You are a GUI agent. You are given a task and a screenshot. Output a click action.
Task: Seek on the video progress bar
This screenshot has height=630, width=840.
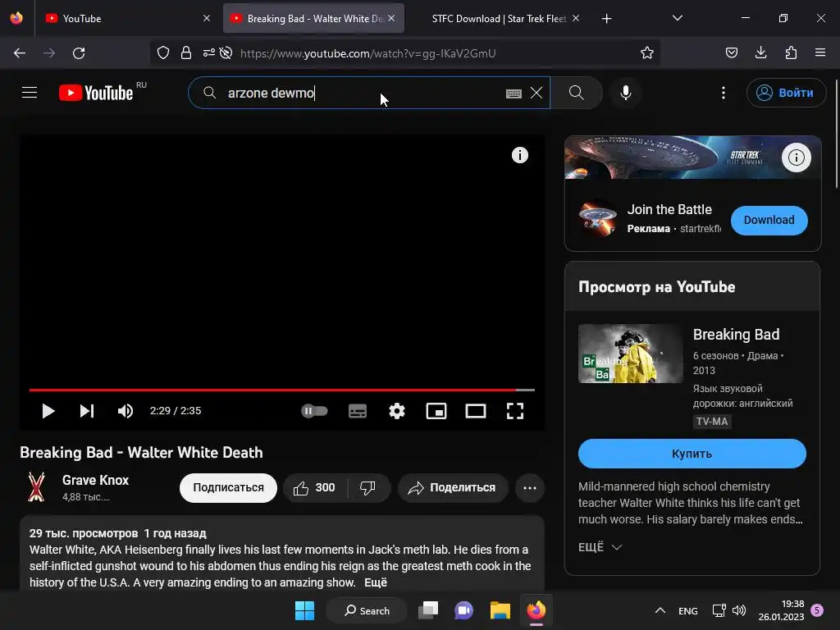282,390
